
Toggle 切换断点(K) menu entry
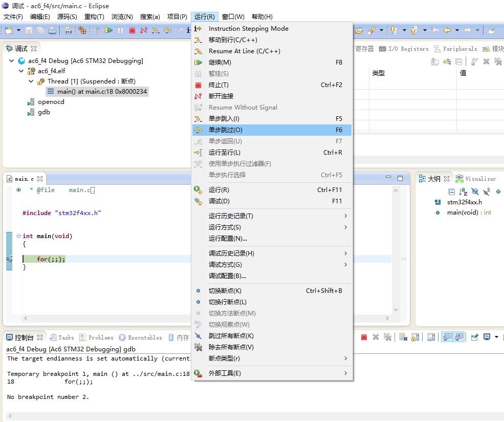[272, 291]
